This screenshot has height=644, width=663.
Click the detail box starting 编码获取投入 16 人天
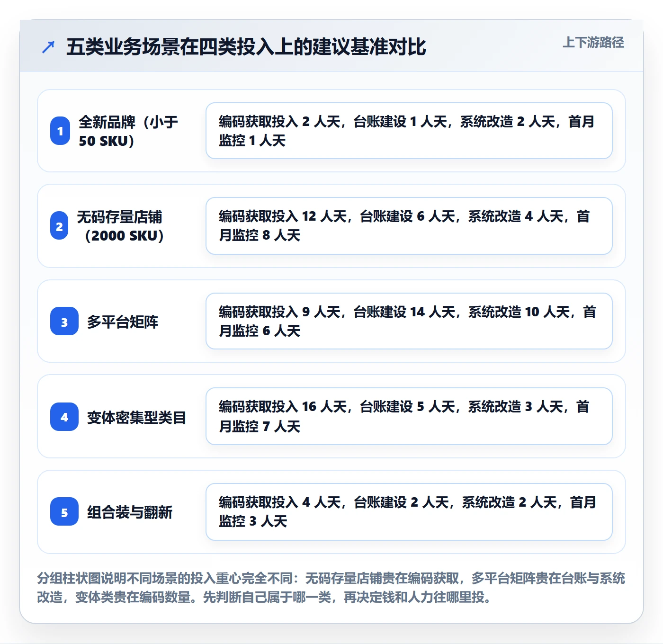pos(409,416)
